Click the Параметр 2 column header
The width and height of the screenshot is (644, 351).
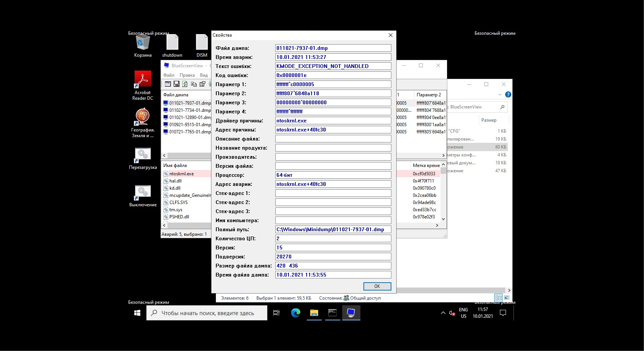[x=430, y=95]
